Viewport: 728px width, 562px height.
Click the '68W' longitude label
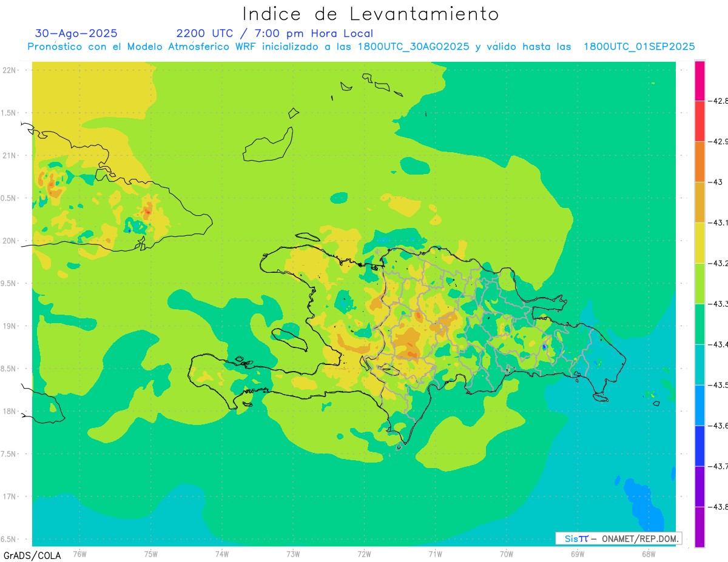648,554
